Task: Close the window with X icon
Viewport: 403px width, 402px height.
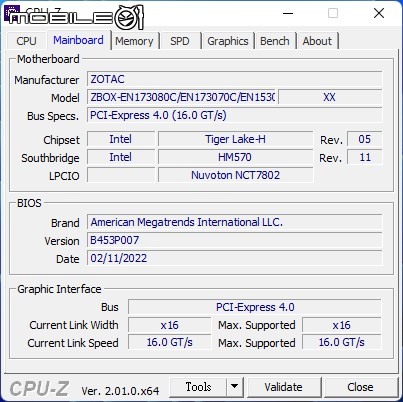Action: click(x=379, y=13)
